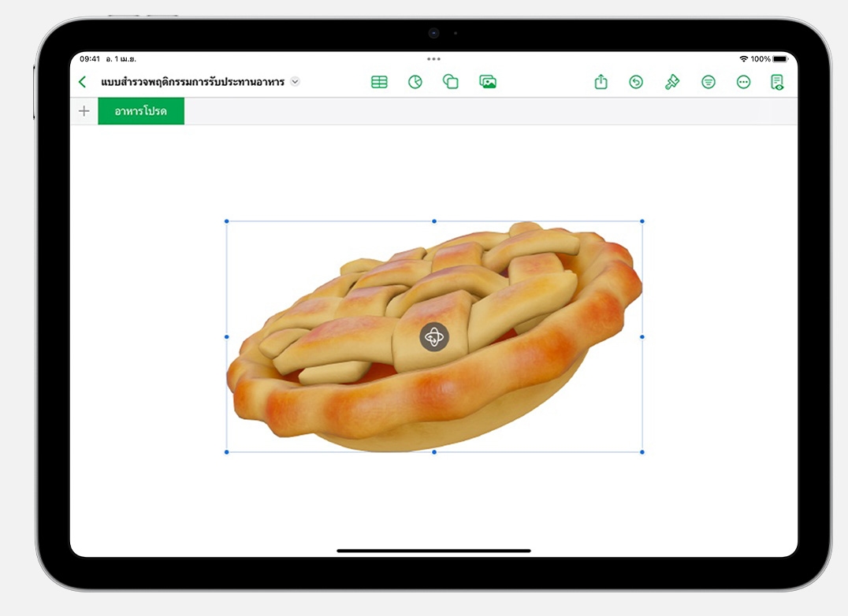Open the organize and filter options
Viewport: 848px width, 616px height.
[x=709, y=82]
